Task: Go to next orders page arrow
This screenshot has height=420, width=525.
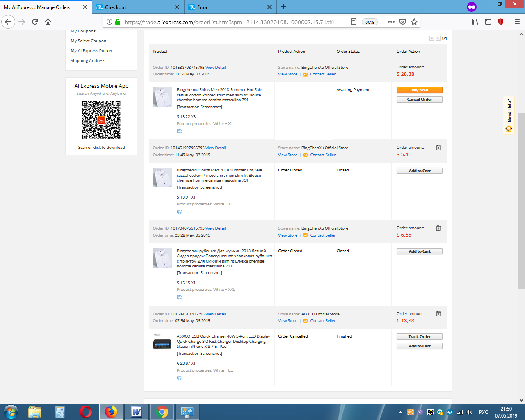Action: [x=438, y=38]
